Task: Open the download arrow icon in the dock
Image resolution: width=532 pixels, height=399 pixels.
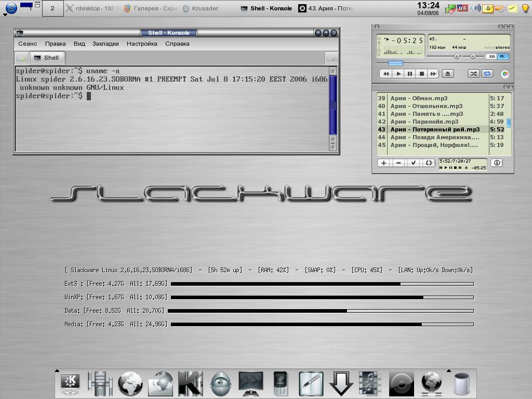Action: pyautogui.click(x=341, y=384)
